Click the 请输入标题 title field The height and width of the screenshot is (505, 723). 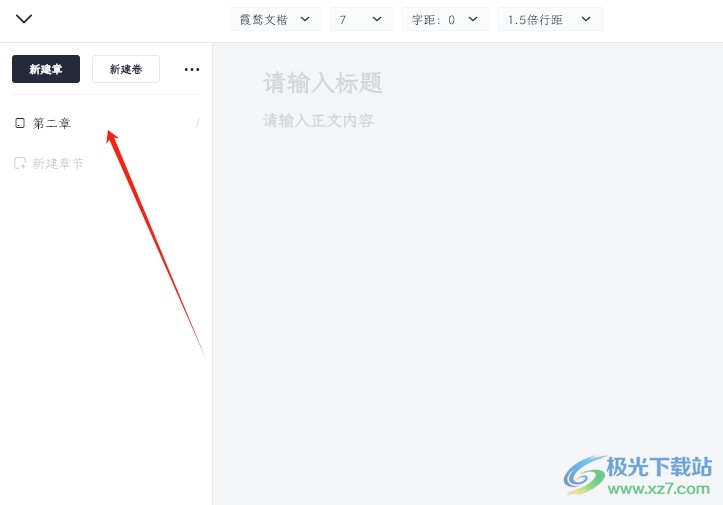tap(322, 83)
